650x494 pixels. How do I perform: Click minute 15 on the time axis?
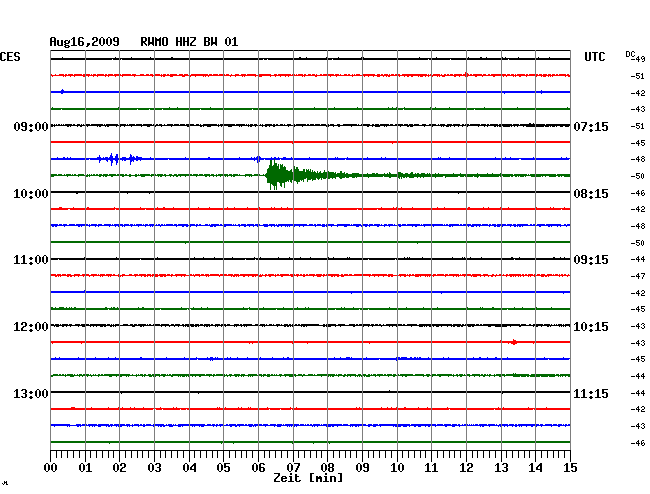(x=570, y=467)
